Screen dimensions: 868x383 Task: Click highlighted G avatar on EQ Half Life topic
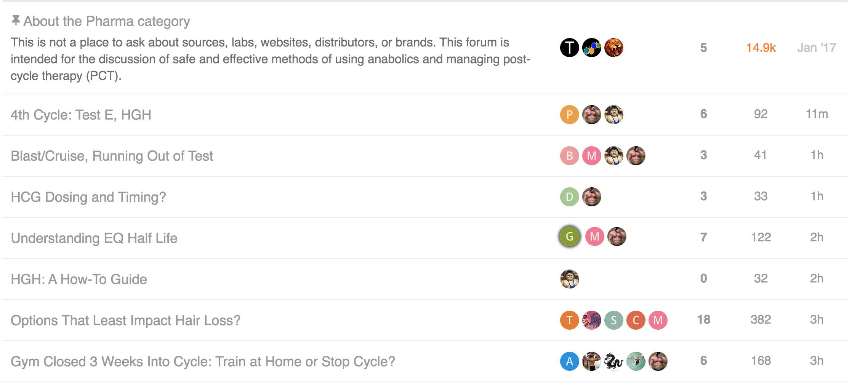pos(569,236)
